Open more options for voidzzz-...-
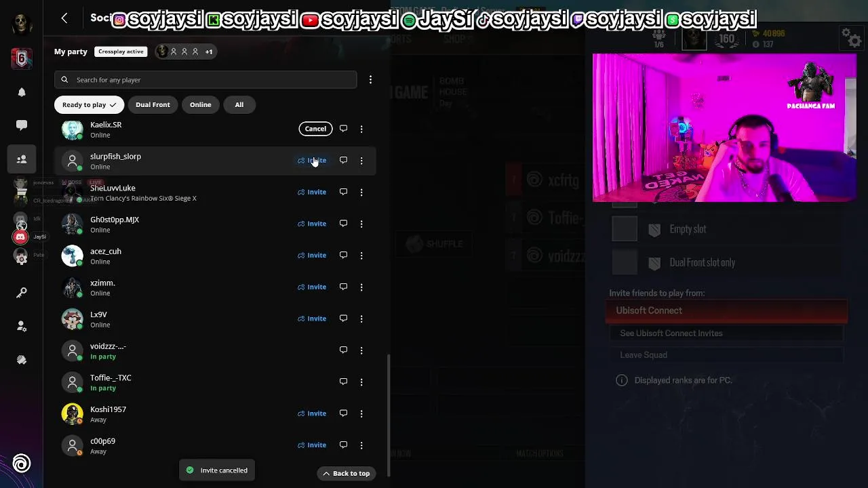 point(361,350)
